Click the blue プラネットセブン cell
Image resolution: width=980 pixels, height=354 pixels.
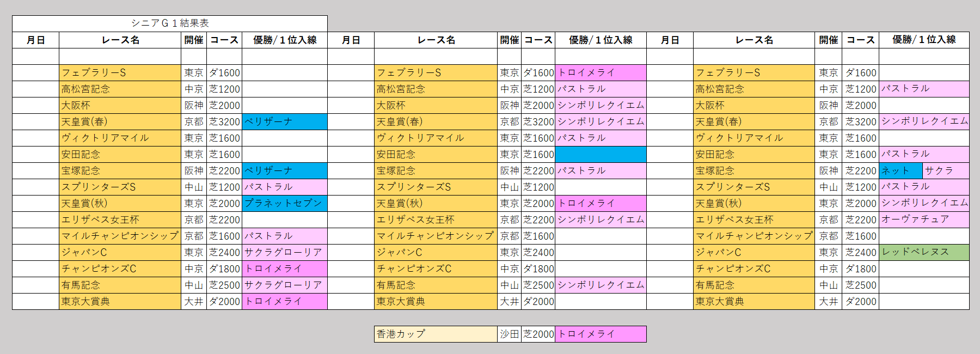[x=284, y=204]
